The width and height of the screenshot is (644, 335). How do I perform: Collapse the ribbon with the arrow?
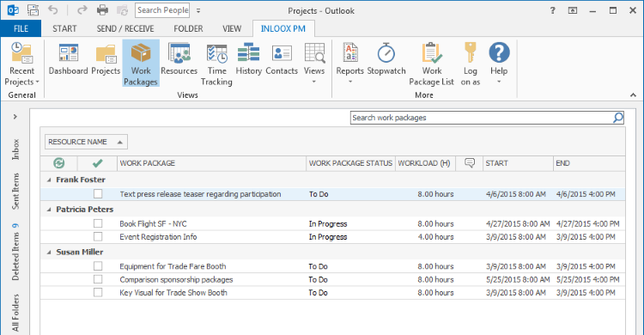(633, 95)
